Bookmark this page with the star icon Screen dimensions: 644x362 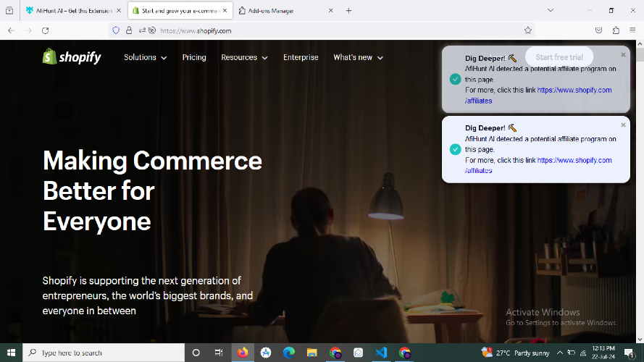click(x=528, y=30)
